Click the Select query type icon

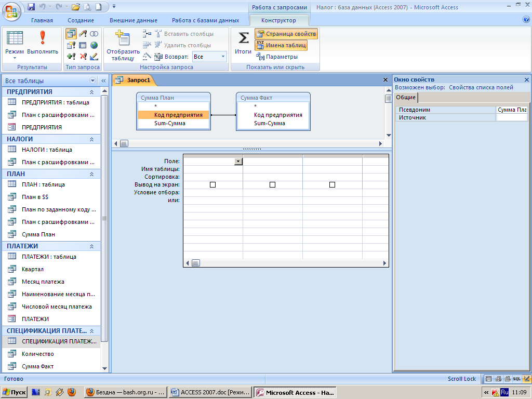[x=71, y=34]
